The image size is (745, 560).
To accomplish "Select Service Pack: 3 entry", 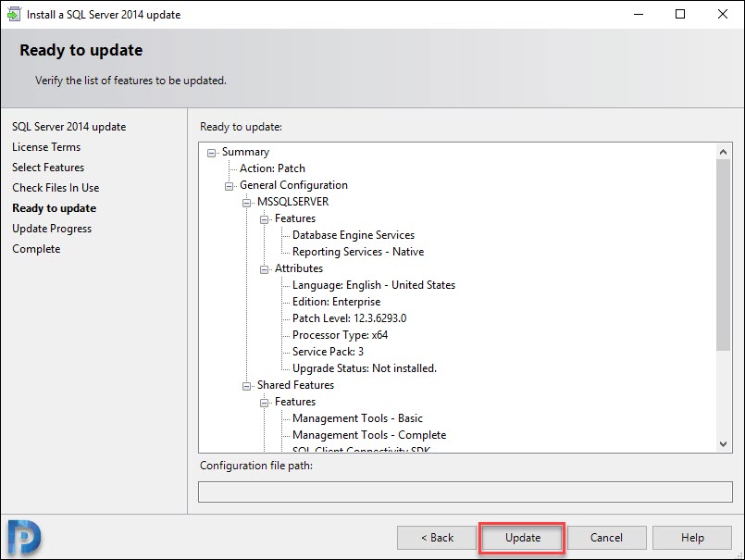I will [x=328, y=352].
